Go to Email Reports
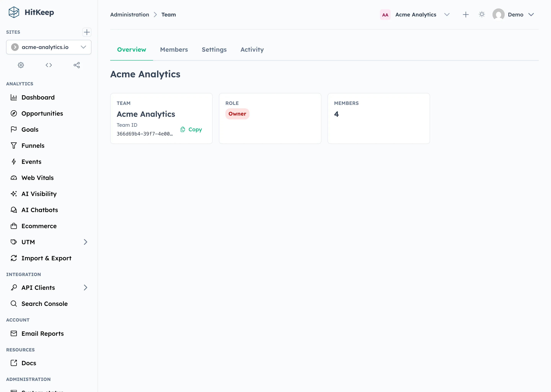Image resolution: width=551 pixels, height=392 pixels. (x=49, y=334)
